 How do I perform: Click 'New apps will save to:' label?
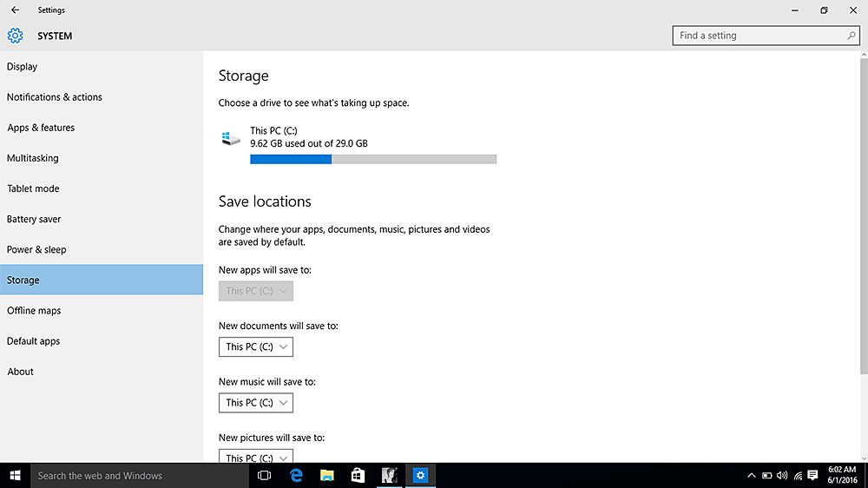pos(265,270)
